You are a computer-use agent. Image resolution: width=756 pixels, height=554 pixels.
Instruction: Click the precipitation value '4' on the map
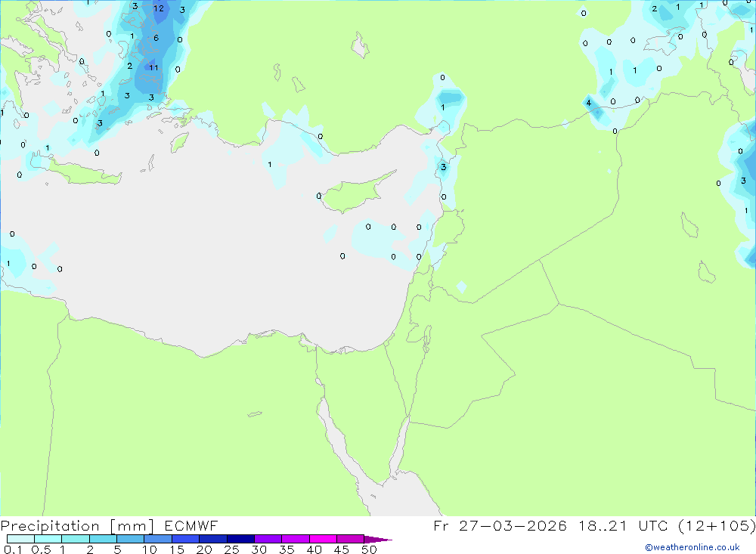coord(589,103)
